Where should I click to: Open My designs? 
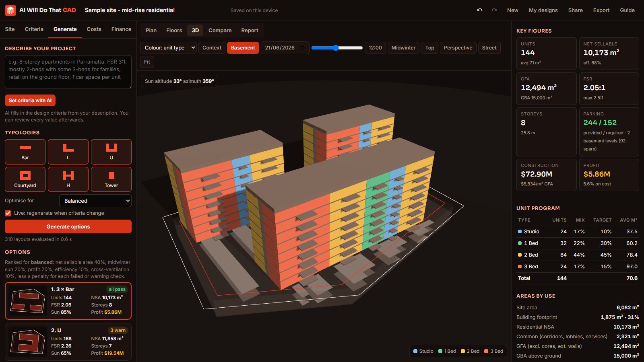(543, 10)
